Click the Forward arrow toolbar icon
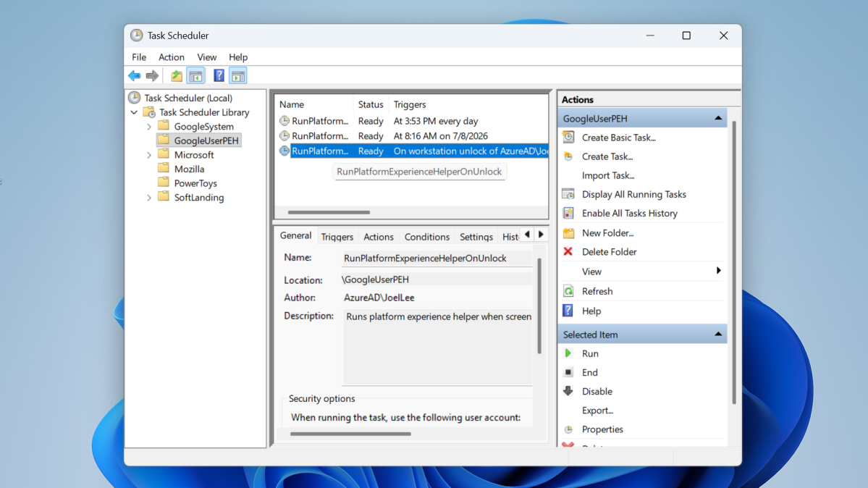 [152, 76]
